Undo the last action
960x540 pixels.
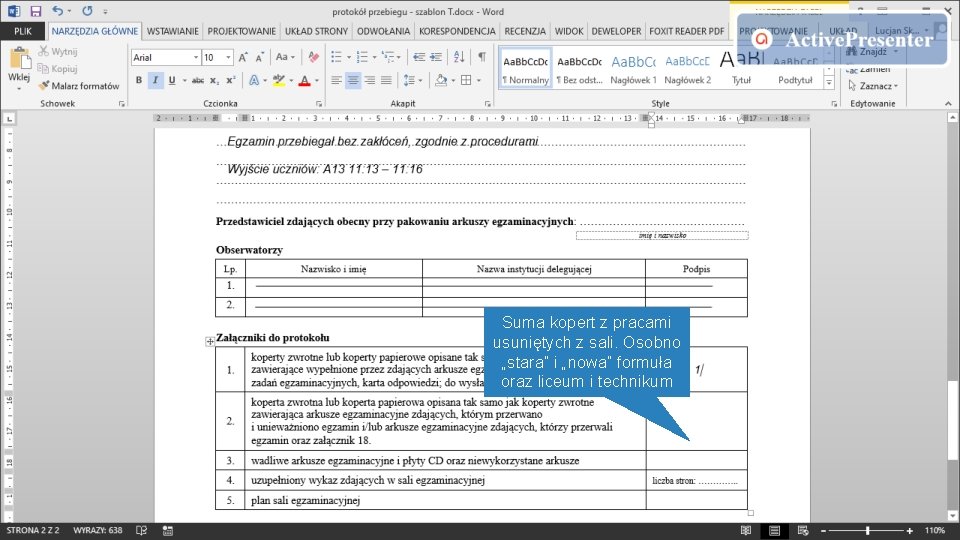point(58,11)
